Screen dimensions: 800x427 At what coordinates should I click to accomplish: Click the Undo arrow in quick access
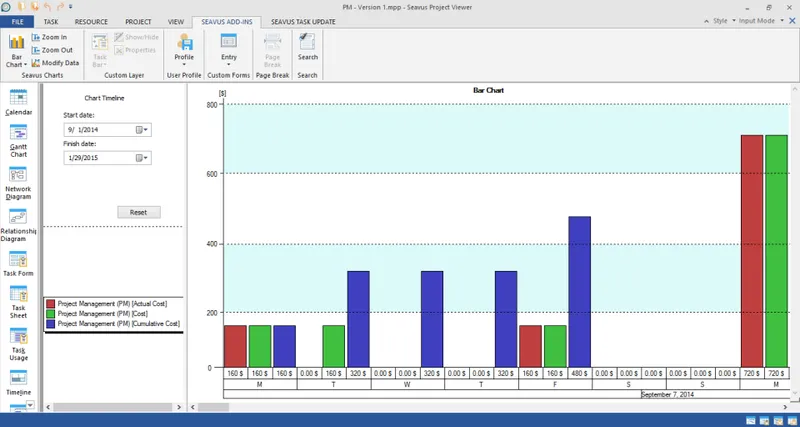tap(47, 7)
